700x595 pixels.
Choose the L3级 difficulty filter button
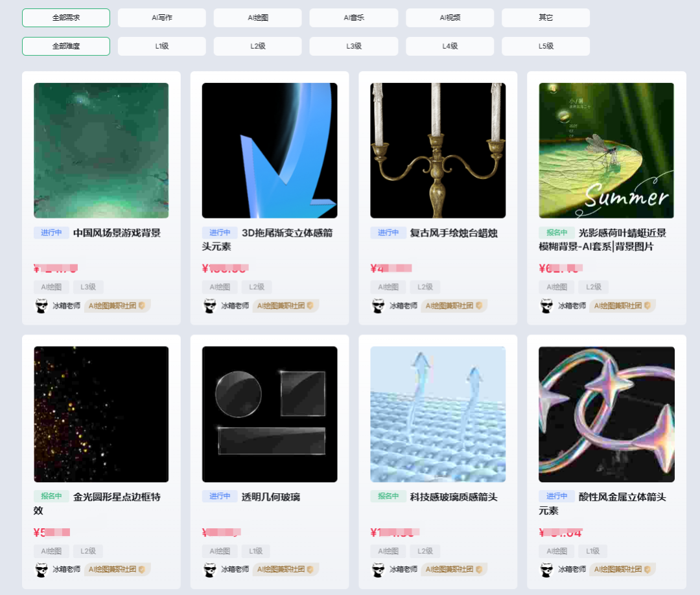354,47
